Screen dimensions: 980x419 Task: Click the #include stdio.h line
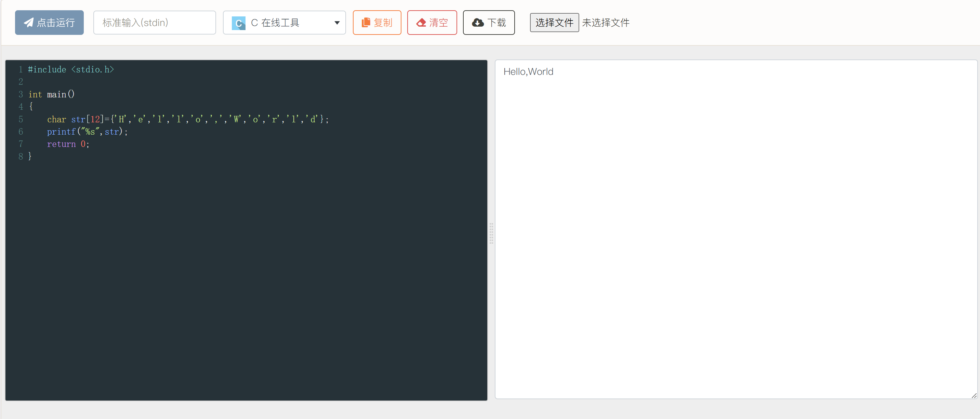(71, 70)
